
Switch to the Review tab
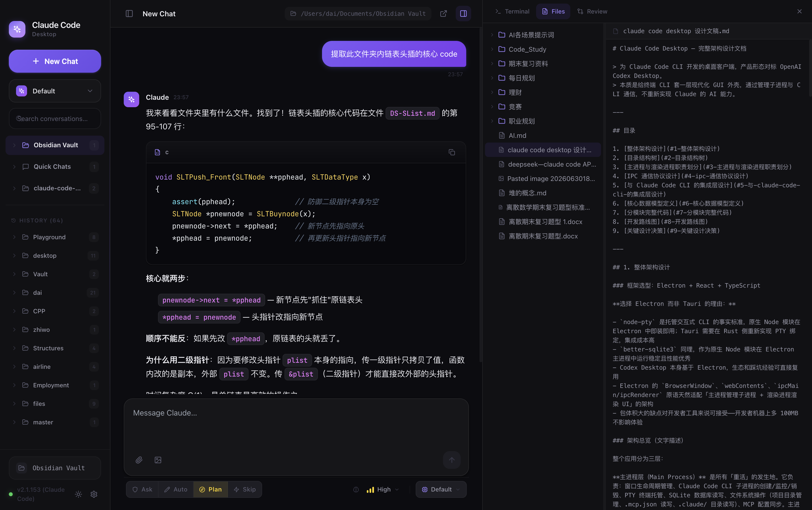(x=592, y=12)
